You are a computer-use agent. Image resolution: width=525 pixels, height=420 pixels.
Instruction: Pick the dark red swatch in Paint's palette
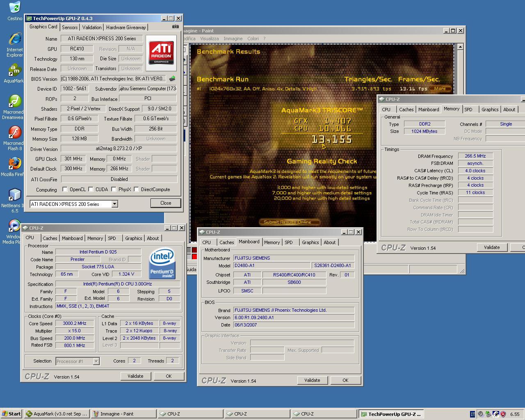(x=194, y=250)
